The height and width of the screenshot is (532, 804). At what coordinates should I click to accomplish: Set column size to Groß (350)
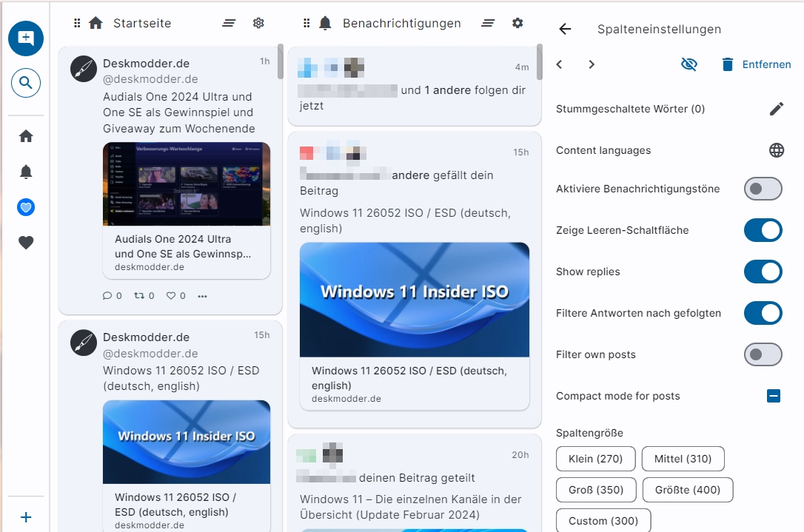596,490
